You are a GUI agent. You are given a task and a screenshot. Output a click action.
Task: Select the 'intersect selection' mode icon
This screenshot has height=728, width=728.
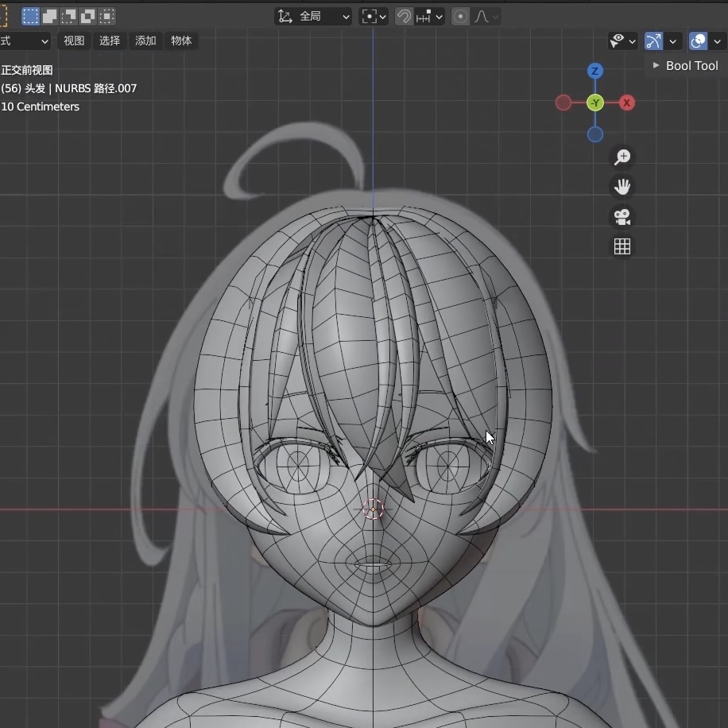click(x=106, y=16)
